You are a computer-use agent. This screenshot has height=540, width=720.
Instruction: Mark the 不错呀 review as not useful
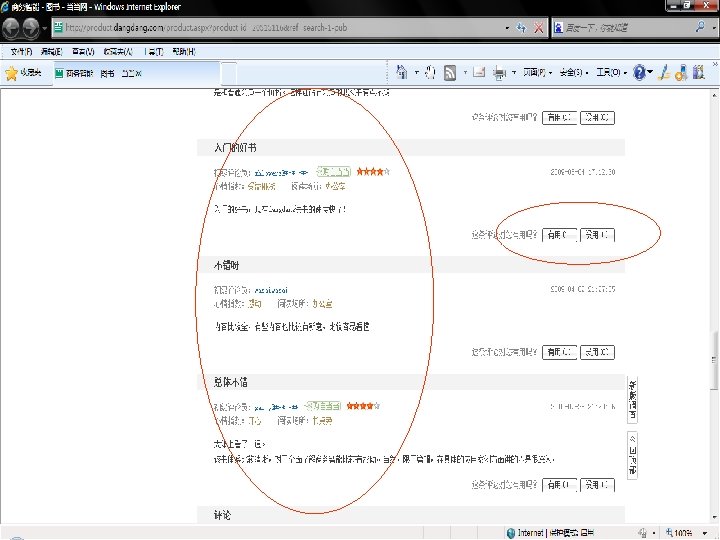pos(597,352)
